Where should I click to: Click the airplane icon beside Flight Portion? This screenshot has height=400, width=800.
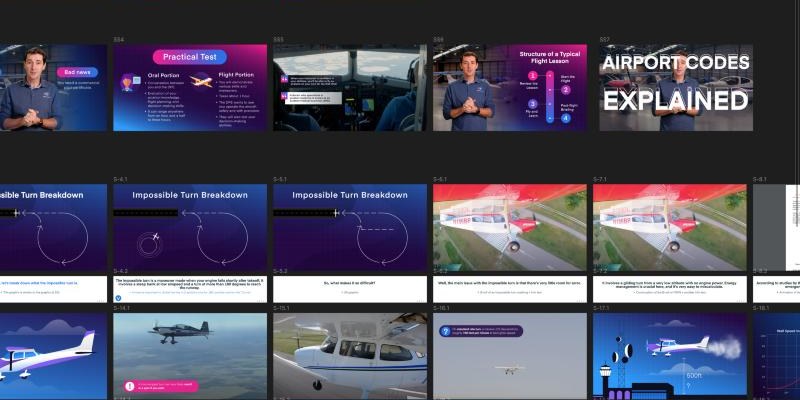click(x=202, y=80)
